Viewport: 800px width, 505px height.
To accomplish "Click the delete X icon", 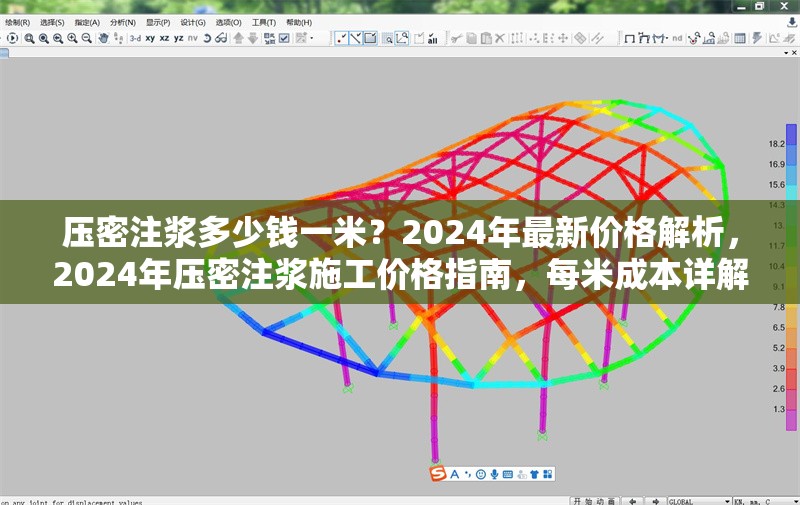I will pyautogui.click(x=500, y=38).
